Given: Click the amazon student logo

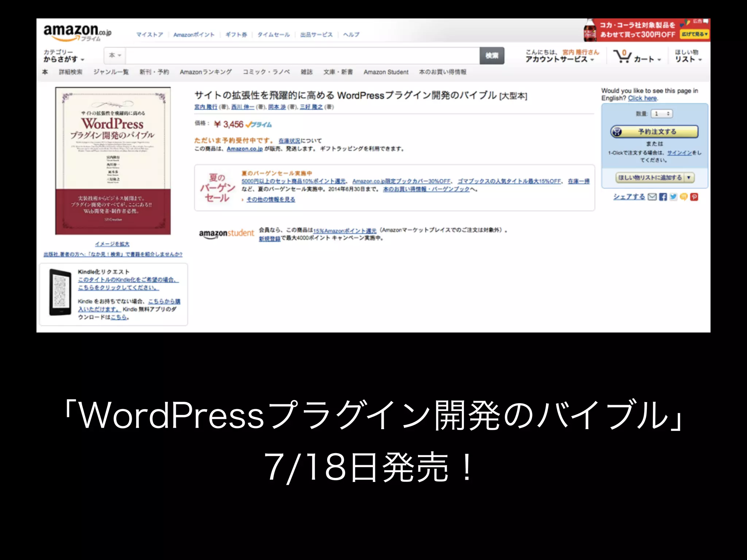Looking at the screenshot, I should coord(227,233).
